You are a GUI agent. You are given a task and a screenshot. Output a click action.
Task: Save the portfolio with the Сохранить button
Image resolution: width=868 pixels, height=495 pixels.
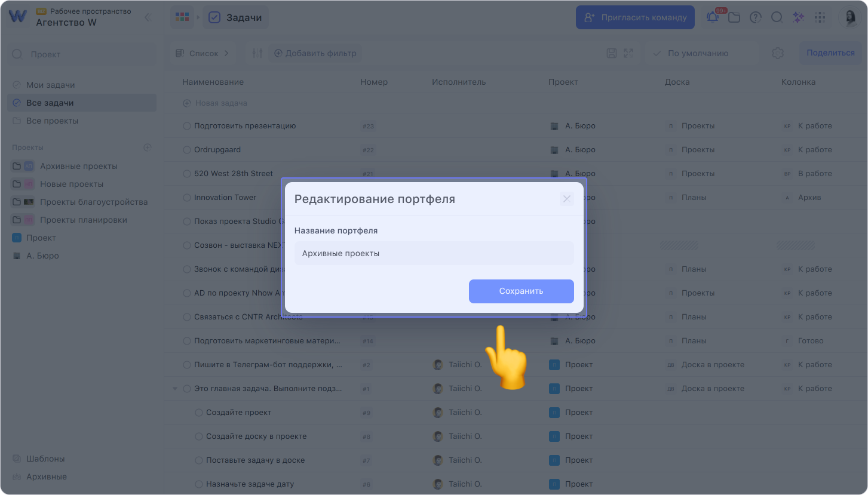point(521,291)
